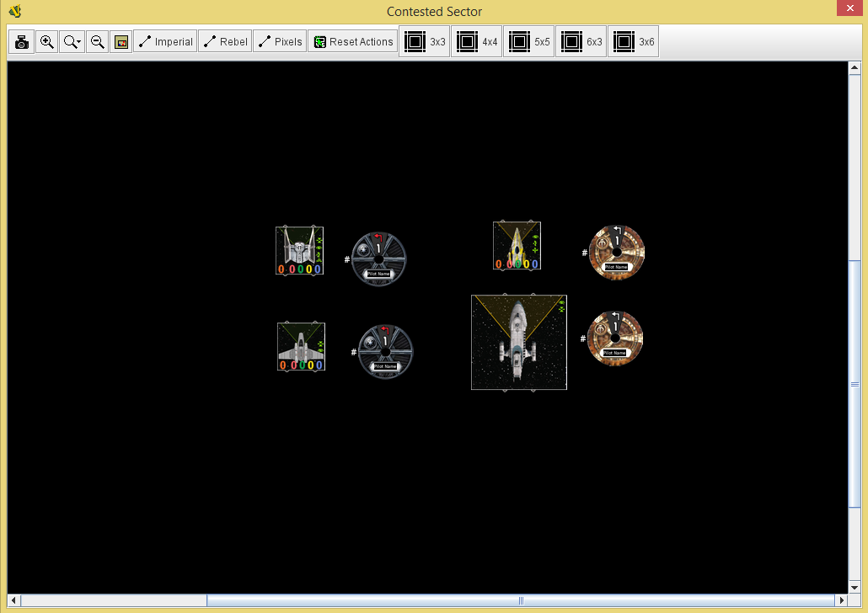Open the zoom level selector dropdown

(x=72, y=40)
